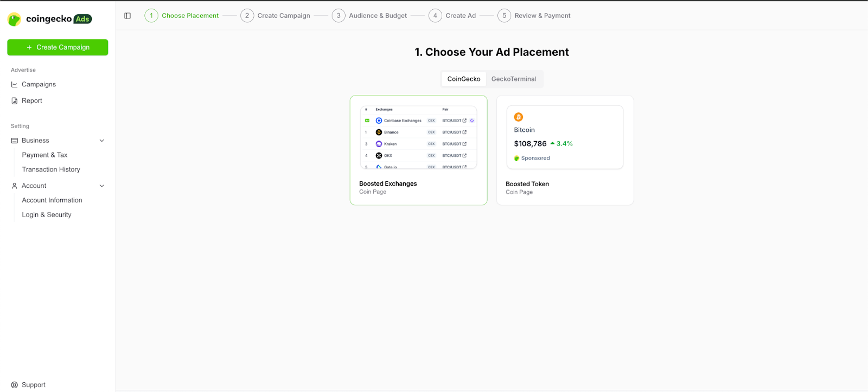Click the Binance logo in preview

(x=379, y=132)
